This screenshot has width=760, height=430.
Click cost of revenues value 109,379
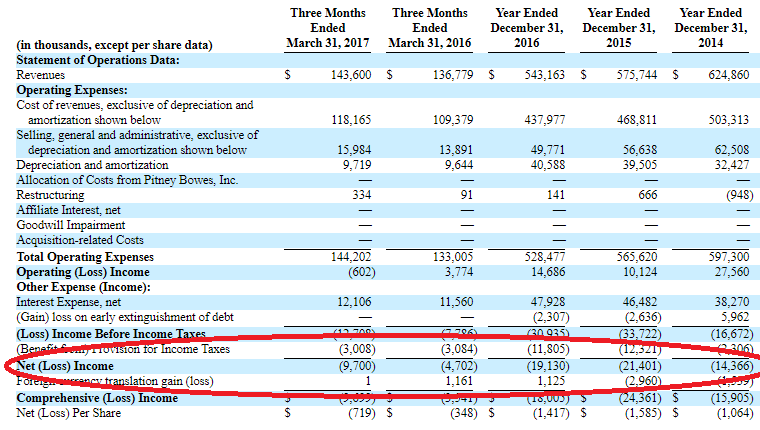(x=453, y=120)
